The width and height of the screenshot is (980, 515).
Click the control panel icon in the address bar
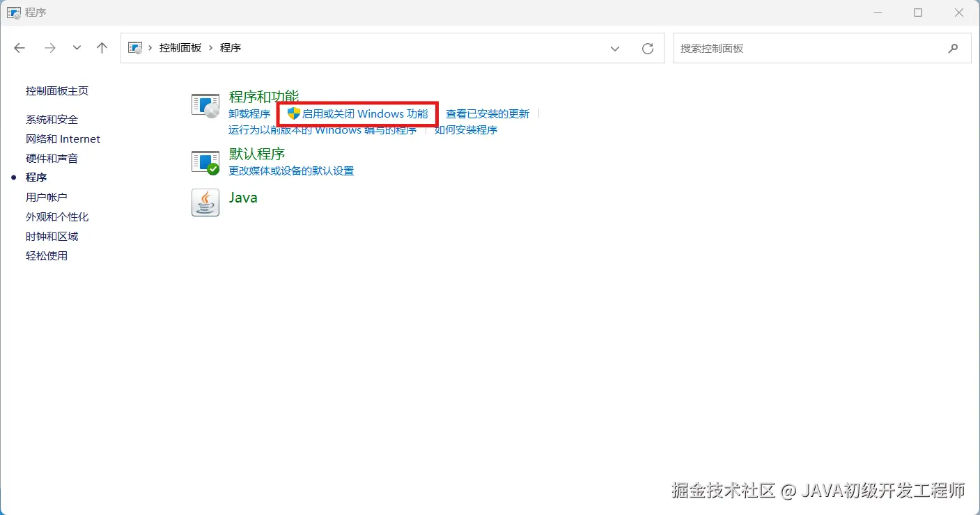tap(135, 48)
